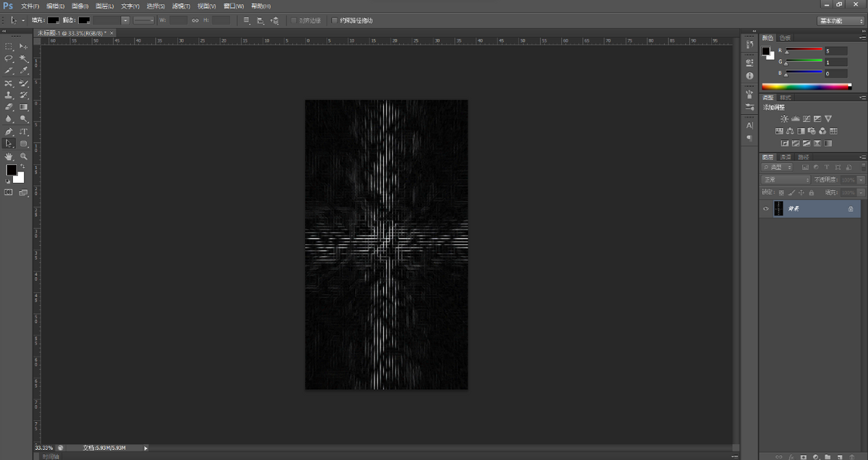Open the 色板 swatches tab

coord(785,38)
